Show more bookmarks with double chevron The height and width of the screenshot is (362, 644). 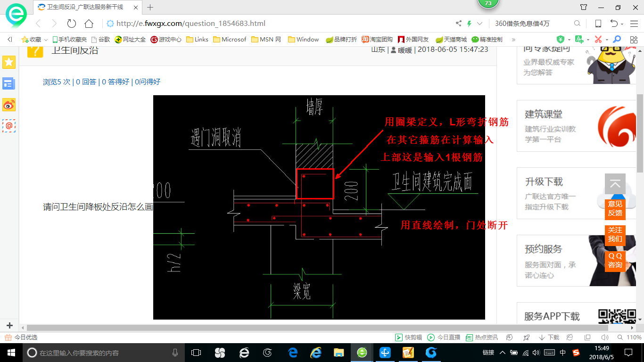513,40
